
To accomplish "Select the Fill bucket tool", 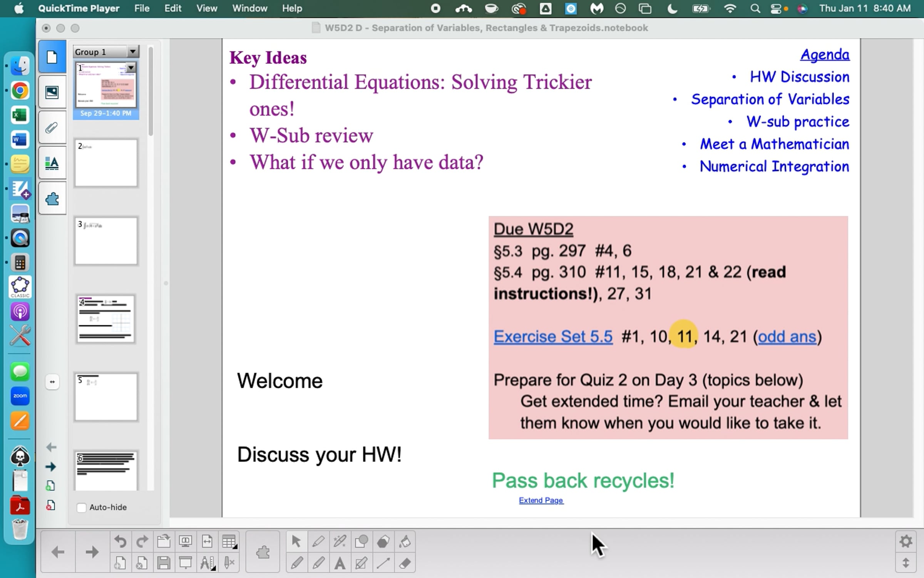I will [405, 542].
